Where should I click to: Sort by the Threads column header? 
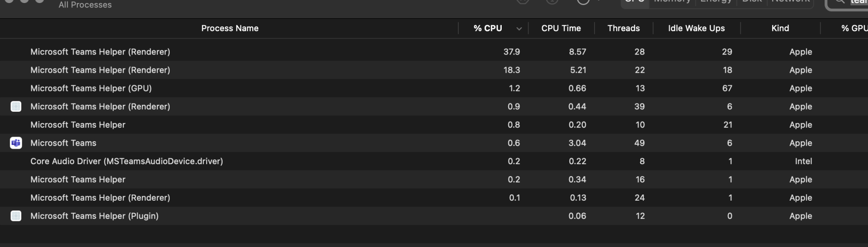[623, 29]
